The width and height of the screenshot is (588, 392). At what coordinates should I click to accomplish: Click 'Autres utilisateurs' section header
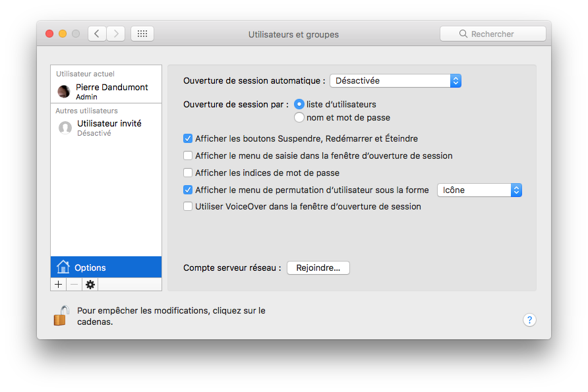click(86, 111)
